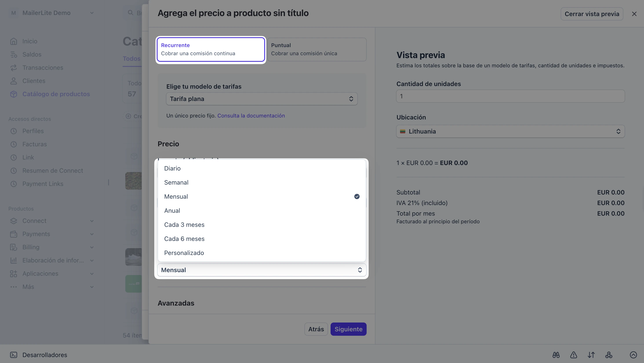Click the up-down arrows requests icon

coord(591,355)
